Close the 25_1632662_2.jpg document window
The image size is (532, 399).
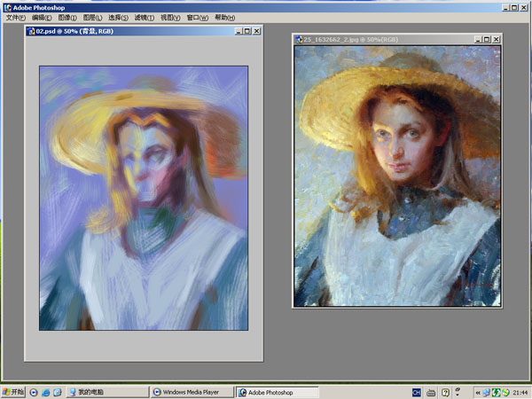pyautogui.click(x=496, y=39)
